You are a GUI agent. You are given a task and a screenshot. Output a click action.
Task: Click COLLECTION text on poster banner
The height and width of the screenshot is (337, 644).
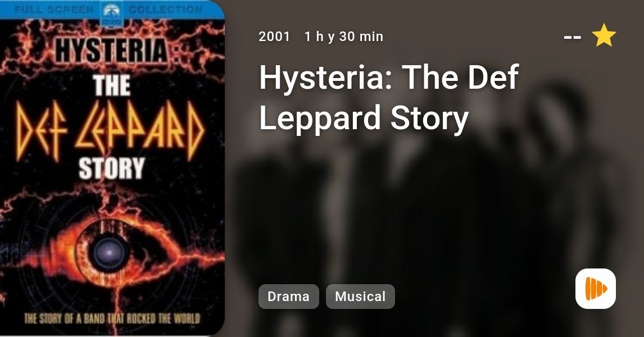(x=166, y=9)
